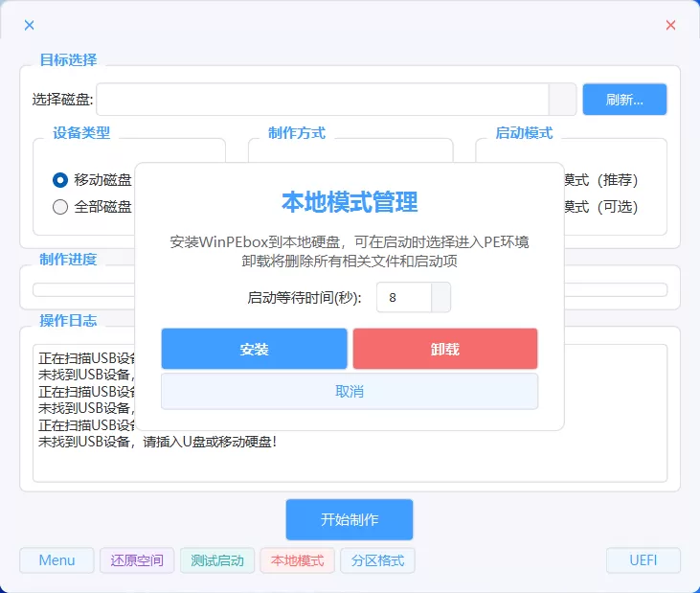Open the 选择磁盘 disk dropdown arrow
This screenshot has height=593, width=700.
tap(562, 99)
